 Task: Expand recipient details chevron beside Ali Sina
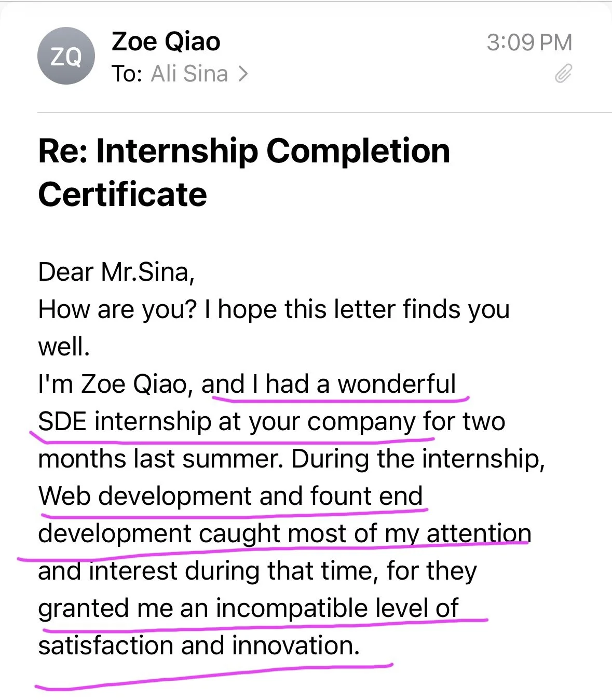tap(243, 74)
